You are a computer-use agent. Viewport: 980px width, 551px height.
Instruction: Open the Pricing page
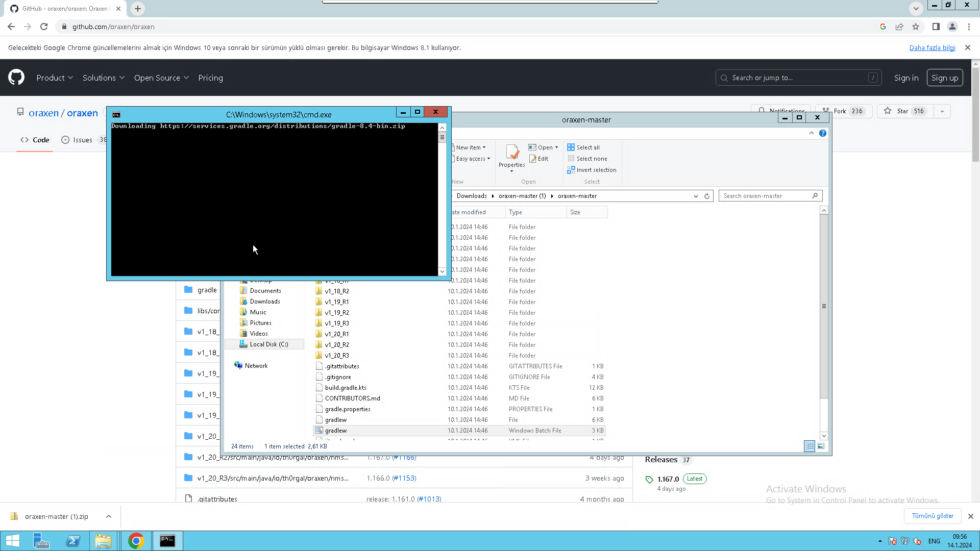[x=211, y=78]
